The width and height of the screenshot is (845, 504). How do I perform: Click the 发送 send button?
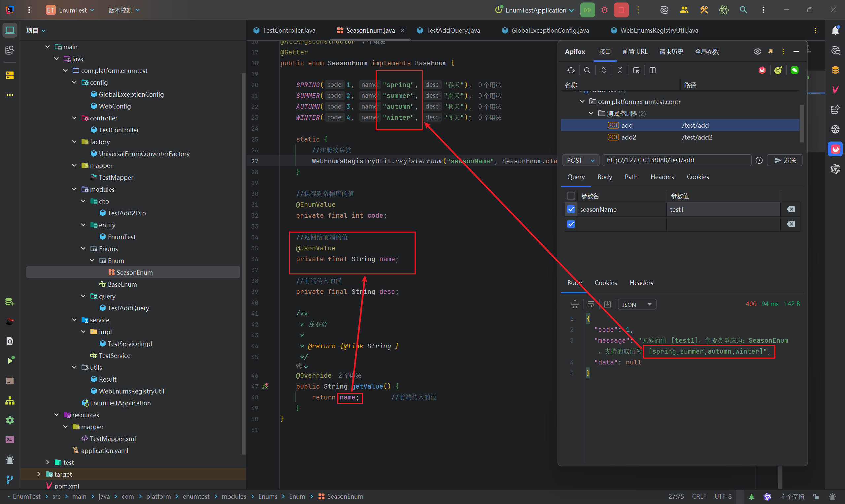785,160
